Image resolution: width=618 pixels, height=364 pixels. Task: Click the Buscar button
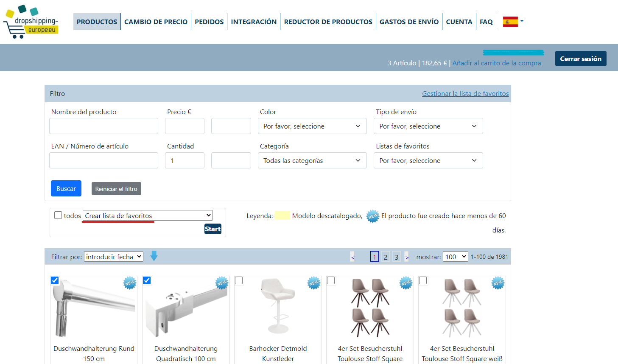(66, 188)
